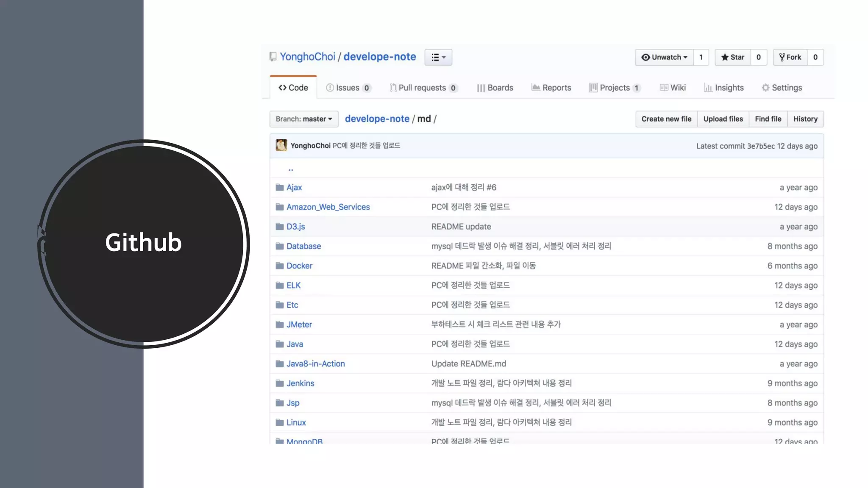Open the commit History
This screenshot has width=868, height=488.
point(805,119)
